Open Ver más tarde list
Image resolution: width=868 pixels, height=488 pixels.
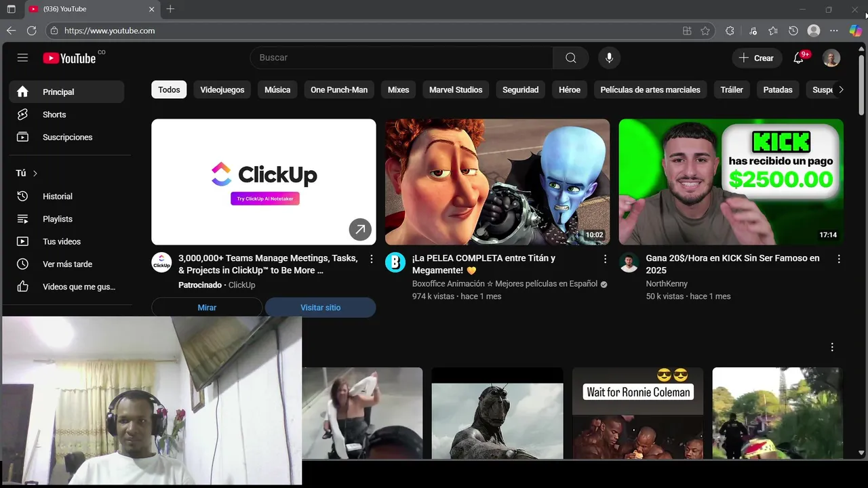click(x=66, y=264)
